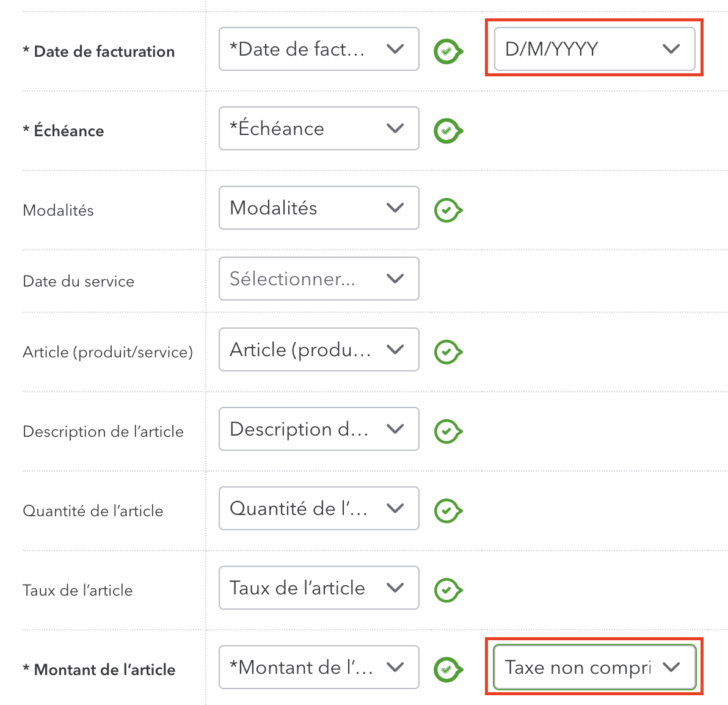Expand the *Montant de l'article mapping dropdown
The height and width of the screenshot is (705, 728).
click(319, 667)
